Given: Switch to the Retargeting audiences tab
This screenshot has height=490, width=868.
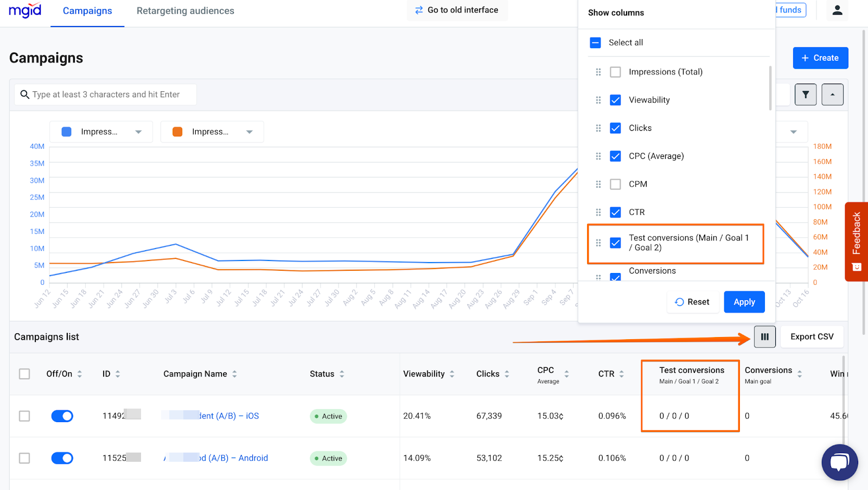Looking at the screenshot, I should click(185, 10).
